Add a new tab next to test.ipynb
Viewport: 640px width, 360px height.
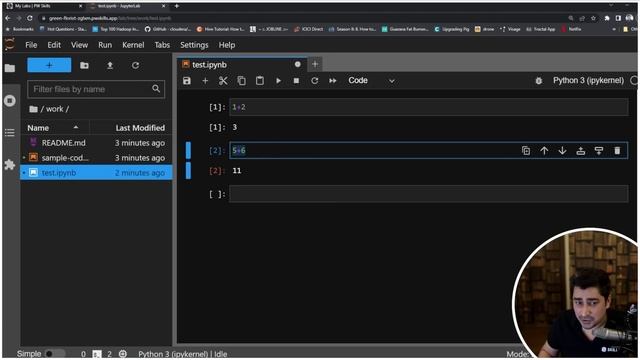[x=315, y=64]
